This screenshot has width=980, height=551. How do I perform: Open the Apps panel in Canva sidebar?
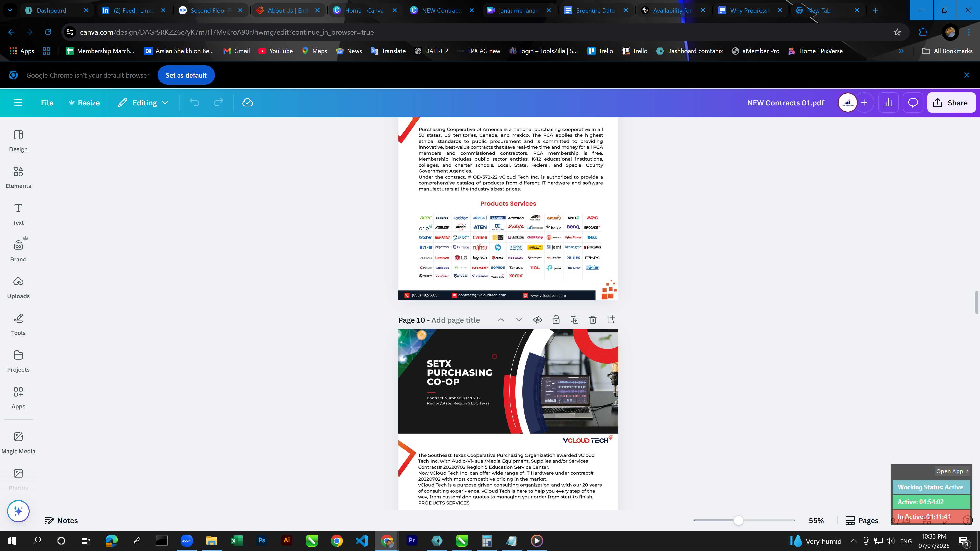coord(18,398)
